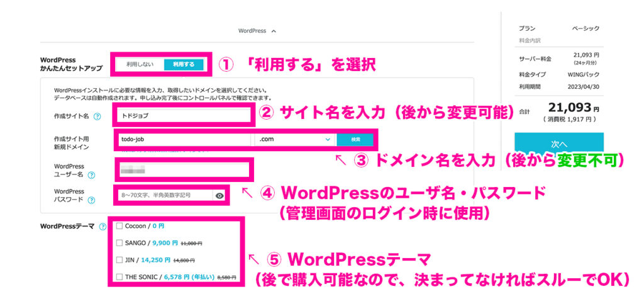Screen dimensions: 644x306
Task: Click the WordPress ユーザー名 input field
Action: pyautogui.click(x=184, y=170)
